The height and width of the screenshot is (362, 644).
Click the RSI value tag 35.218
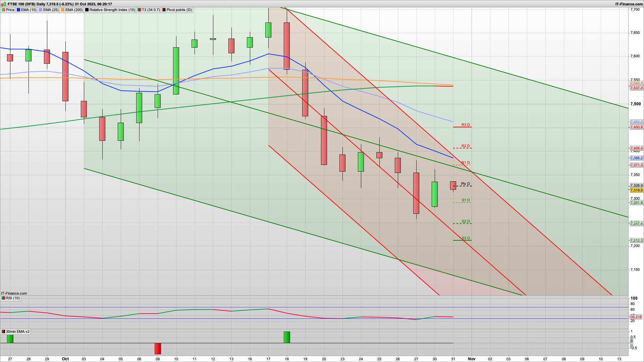[x=636, y=317]
